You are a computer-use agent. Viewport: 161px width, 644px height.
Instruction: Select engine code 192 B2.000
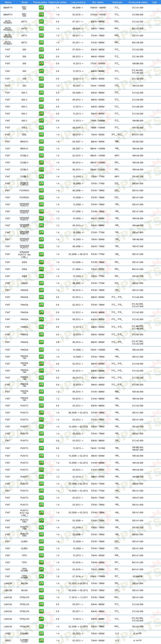[x=138, y=142]
